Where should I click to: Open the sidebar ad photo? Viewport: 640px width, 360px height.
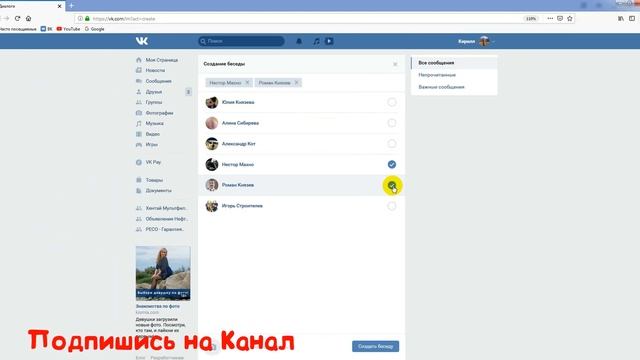click(163, 273)
